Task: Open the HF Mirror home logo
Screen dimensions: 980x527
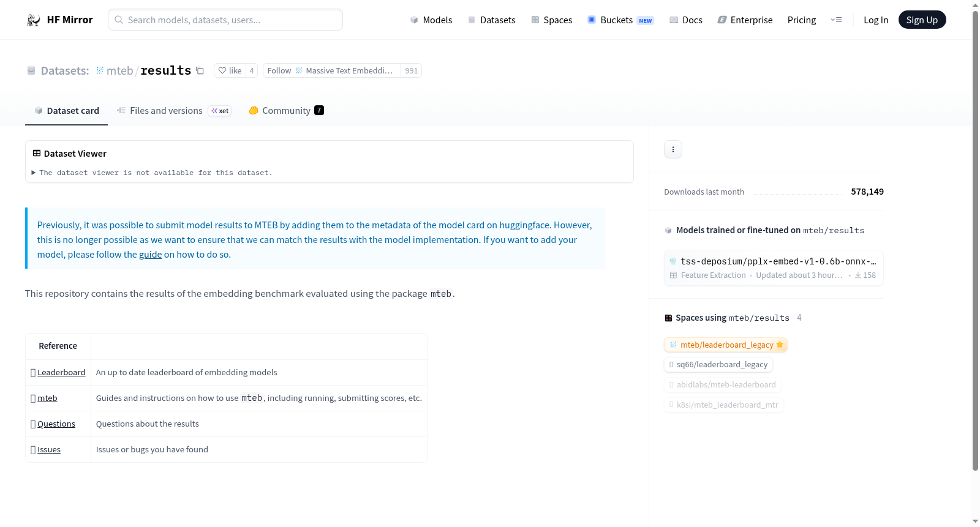Action: [x=59, y=20]
